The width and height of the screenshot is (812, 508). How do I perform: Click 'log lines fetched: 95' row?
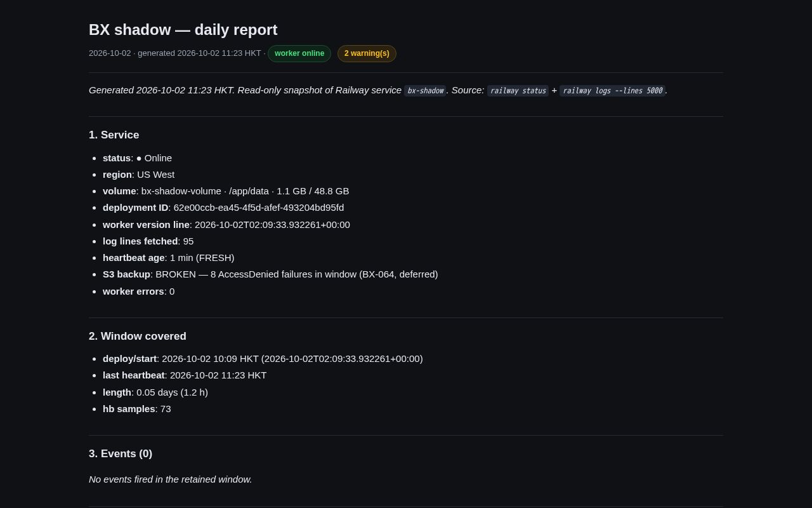(148, 241)
